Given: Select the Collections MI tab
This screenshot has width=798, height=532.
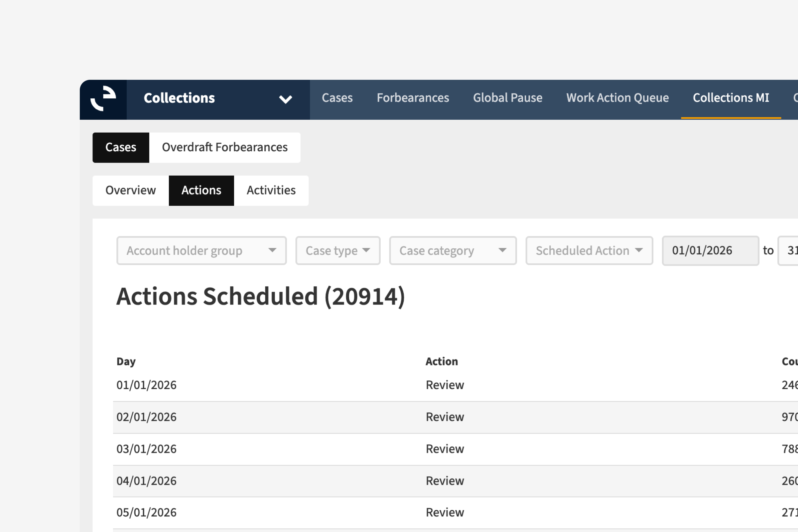Looking at the screenshot, I should click(731, 98).
